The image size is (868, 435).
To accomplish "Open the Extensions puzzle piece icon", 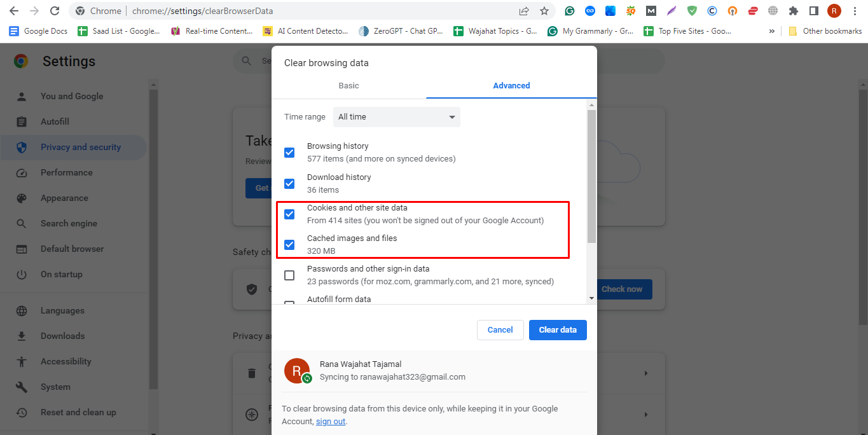I will [x=793, y=11].
